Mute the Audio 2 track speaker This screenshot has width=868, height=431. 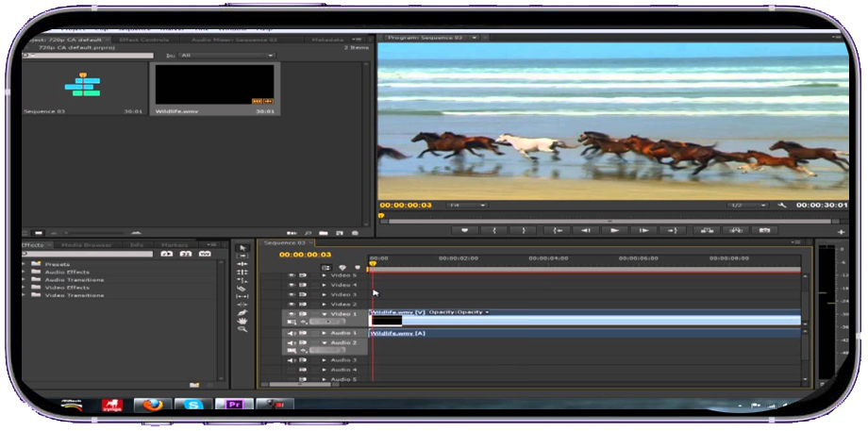pos(292,343)
